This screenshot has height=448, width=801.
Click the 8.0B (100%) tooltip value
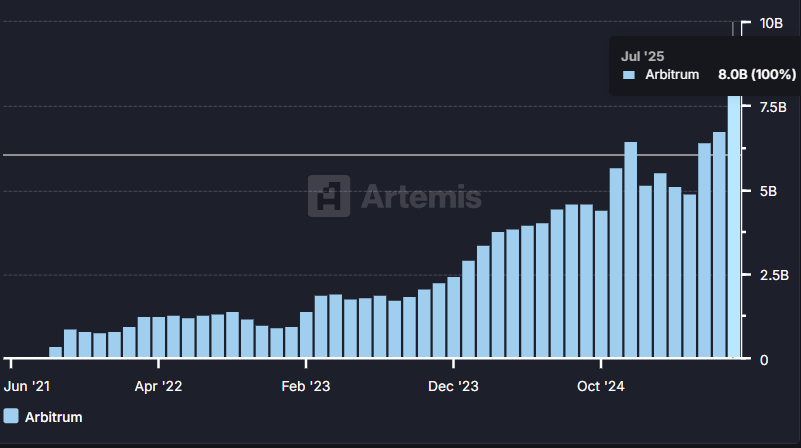(757, 75)
